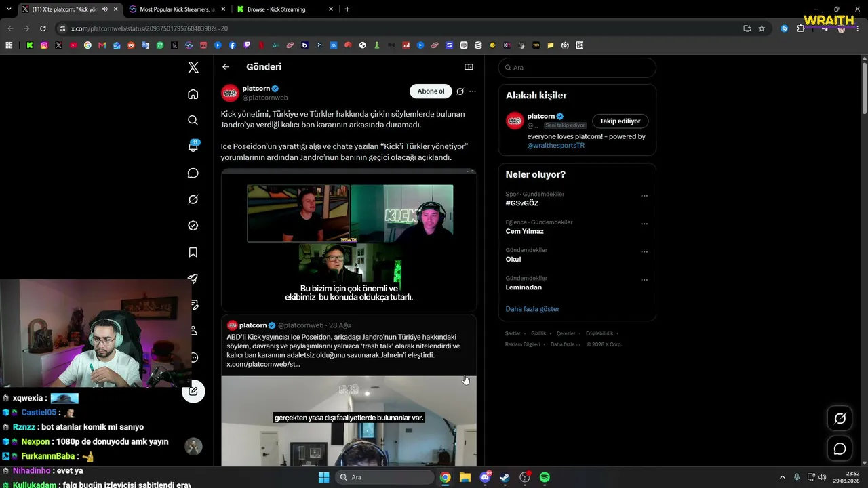Click the 'Ara' search field on X
The height and width of the screenshot is (488, 868).
point(577,68)
